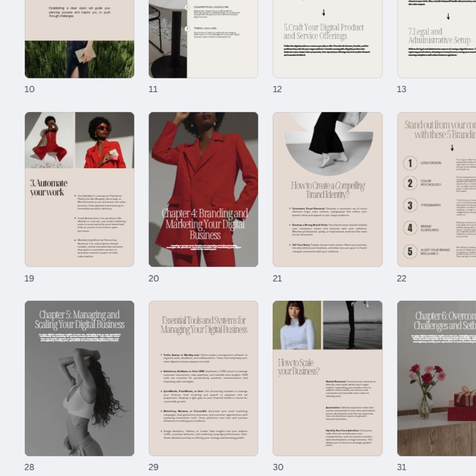Select page 11 Competitive Landscape thumbnail
Screen dimensions: 476x476
click(x=203, y=39)
